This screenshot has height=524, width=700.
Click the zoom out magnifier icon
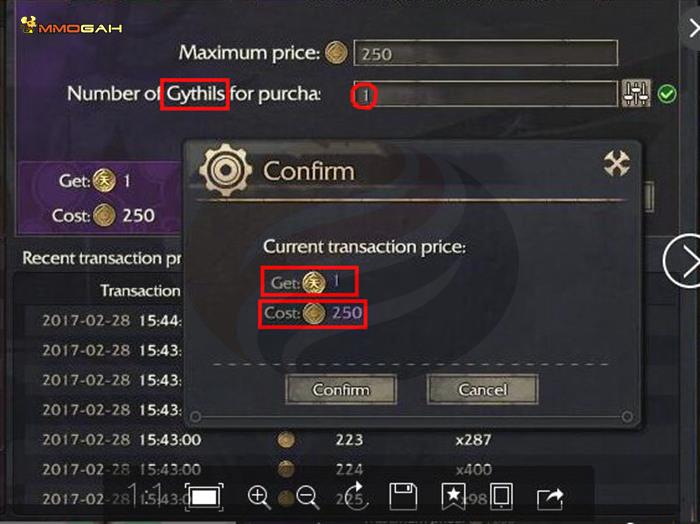pyautogui.click(x=307, y=497)
